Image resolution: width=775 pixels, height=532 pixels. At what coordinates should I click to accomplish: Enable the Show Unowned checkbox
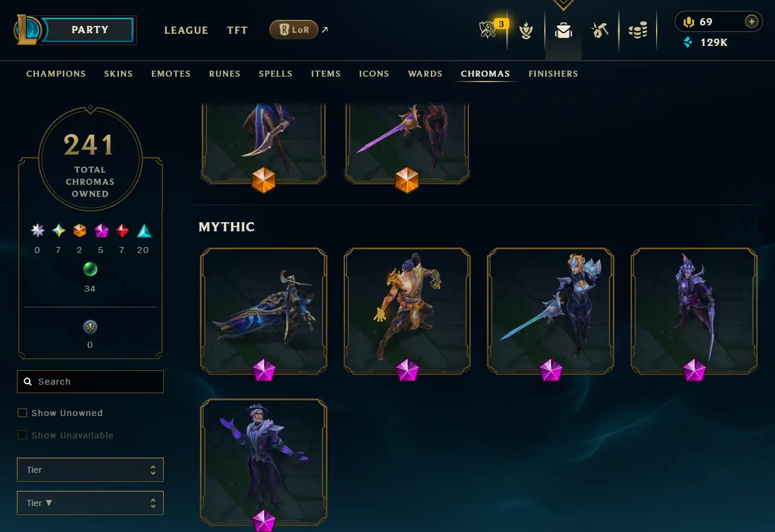coord(22,413)
